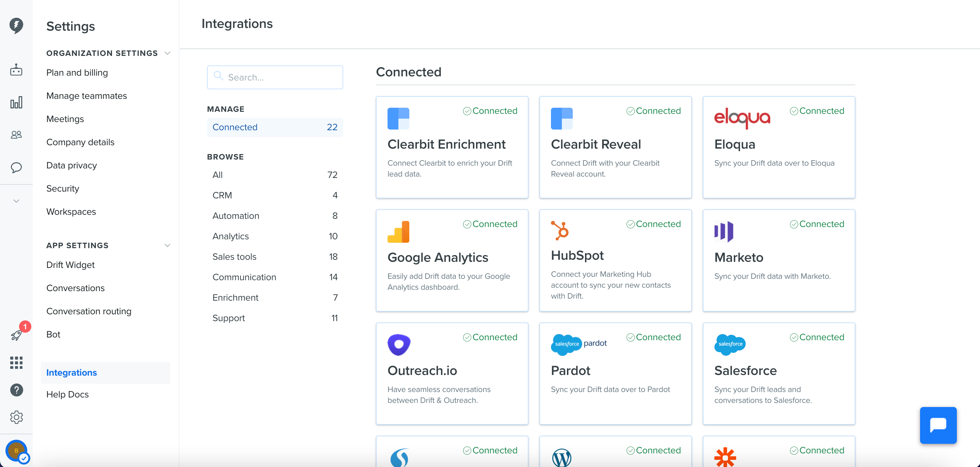
Task: Expand the left navigation chevron
Action: click(16, 201)
